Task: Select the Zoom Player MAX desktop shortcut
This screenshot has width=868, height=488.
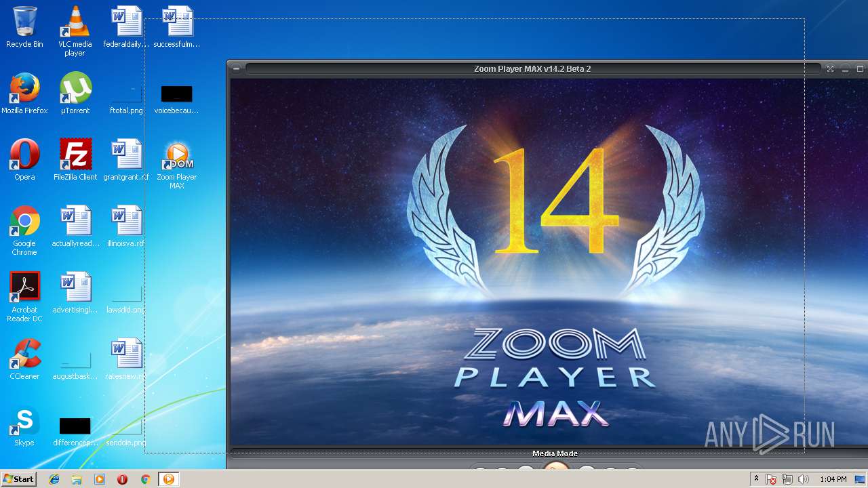Action: (x=177, y=165)
